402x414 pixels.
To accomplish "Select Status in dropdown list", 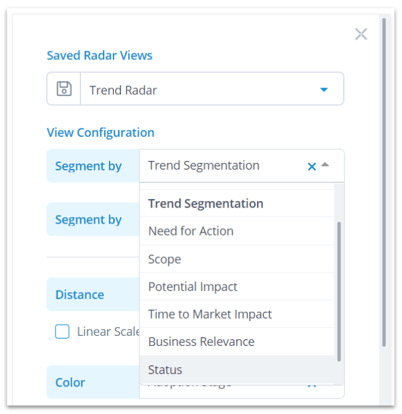I will pos(237,370).
